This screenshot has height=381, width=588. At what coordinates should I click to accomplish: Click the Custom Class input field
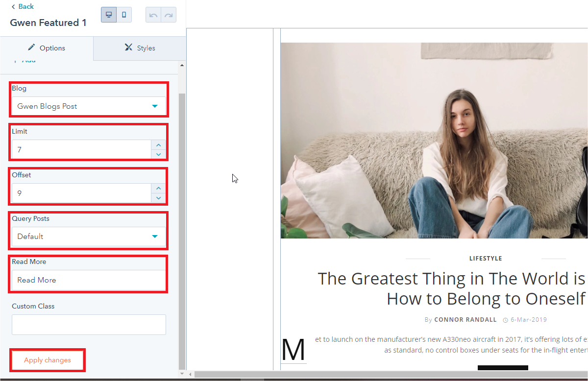pyautogui.click(x=89, y=325)
